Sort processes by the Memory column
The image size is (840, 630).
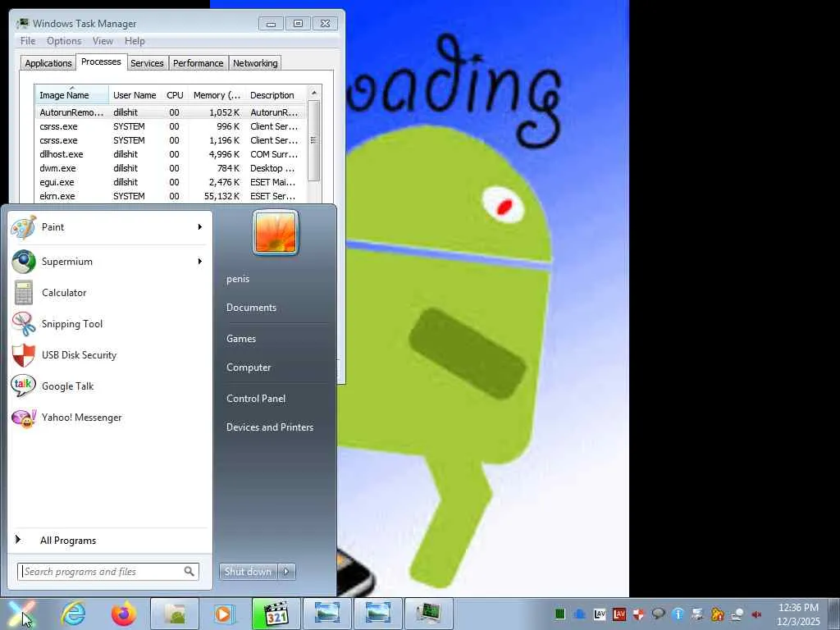pos(217,95)
